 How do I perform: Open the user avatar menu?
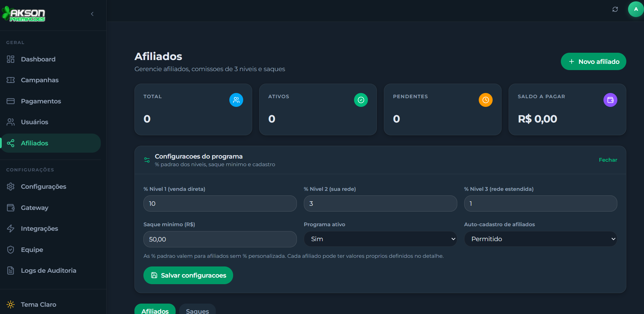pyautogui.click(x=636, y=9)
